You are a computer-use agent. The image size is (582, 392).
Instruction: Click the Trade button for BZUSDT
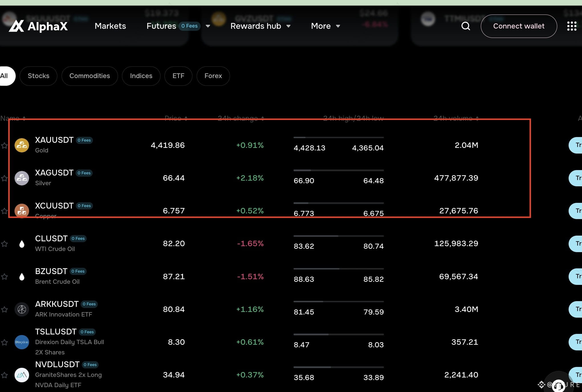(x=575, y=277)
